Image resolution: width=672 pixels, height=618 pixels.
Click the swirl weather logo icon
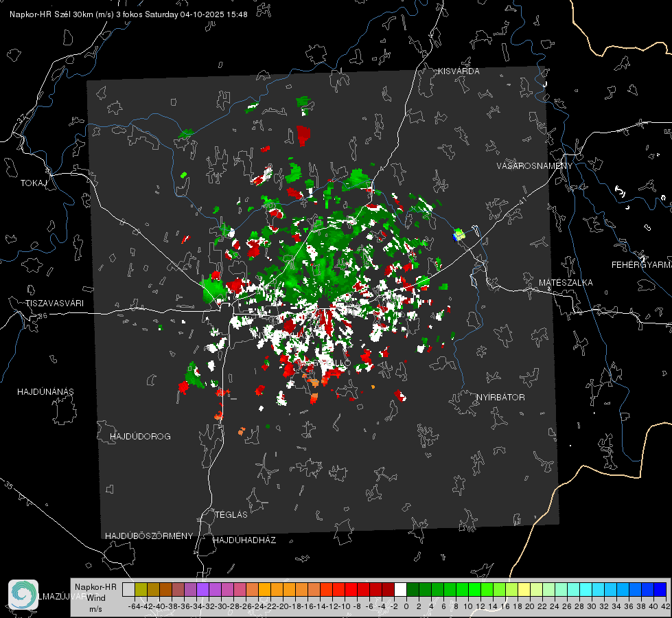(23, 595)
